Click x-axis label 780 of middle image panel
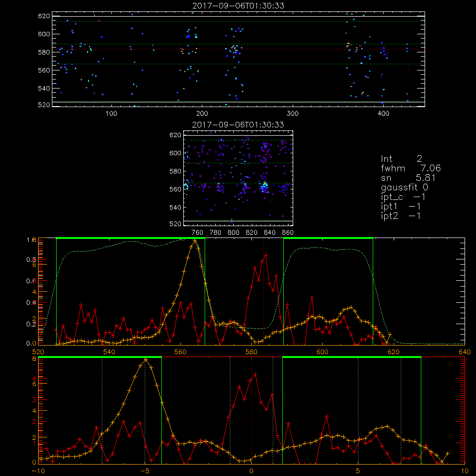Viewport: 476px width, 476px height. 216,233
